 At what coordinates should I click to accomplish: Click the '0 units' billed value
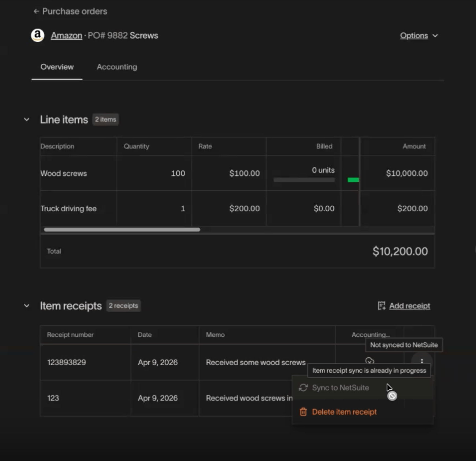click(x=323, y=170)
